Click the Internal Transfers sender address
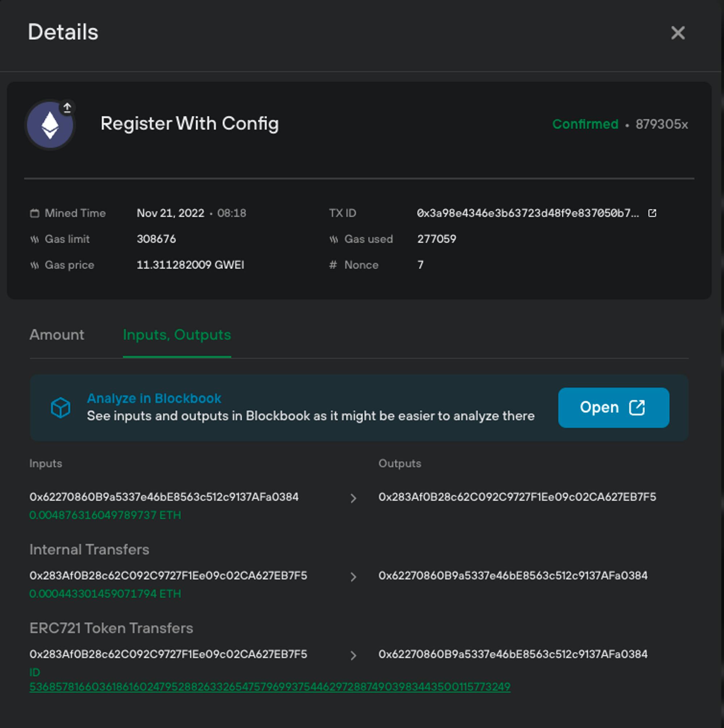 [168, 576]
